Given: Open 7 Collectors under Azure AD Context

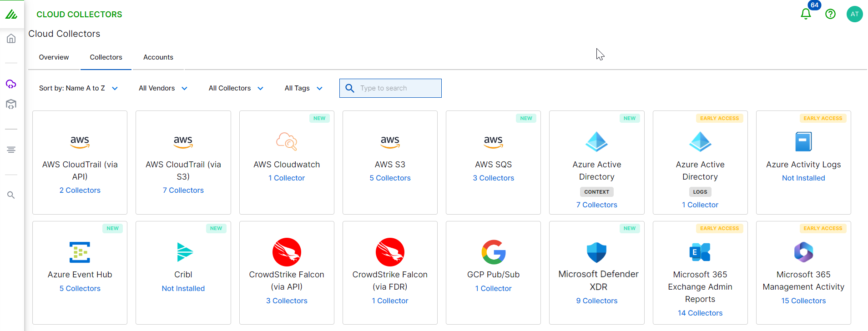Looking at the screenshot, I should [x=596, y=205].
